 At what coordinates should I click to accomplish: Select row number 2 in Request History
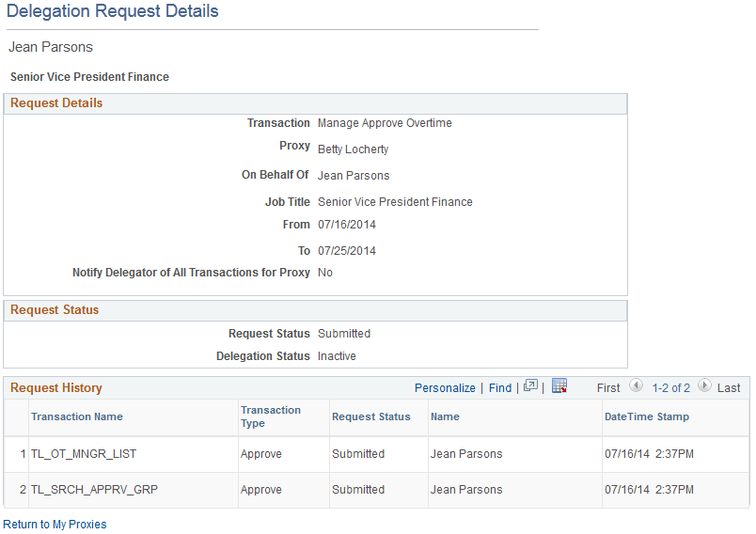pos(24,490)
